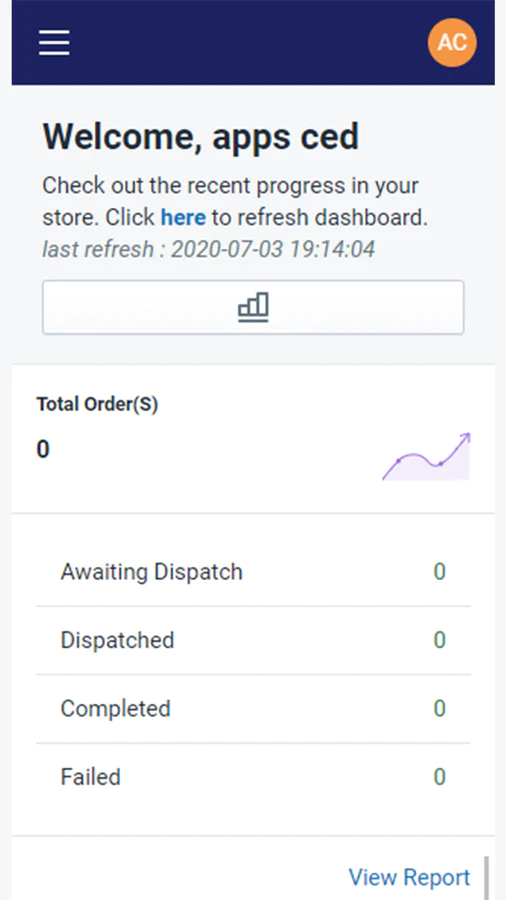The image size is (506, 900).
Task: Click the Welcome, apps ced heading
Action: pos(201,137)
